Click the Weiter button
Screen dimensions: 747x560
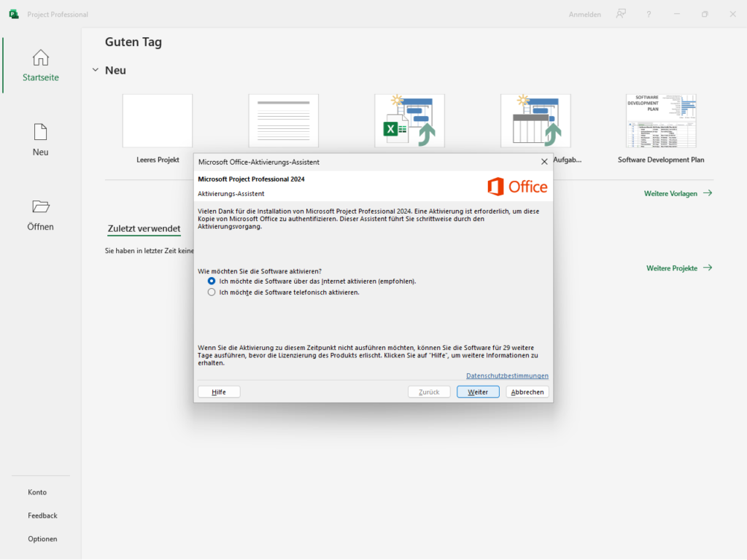pyautogui.click(x=478, y=392)
